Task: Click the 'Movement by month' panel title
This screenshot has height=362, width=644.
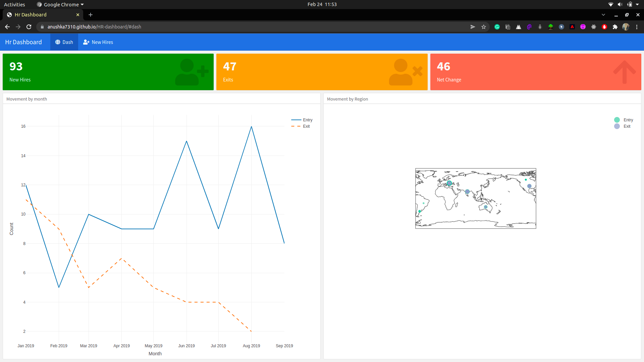Action: [x=26, y=99]
